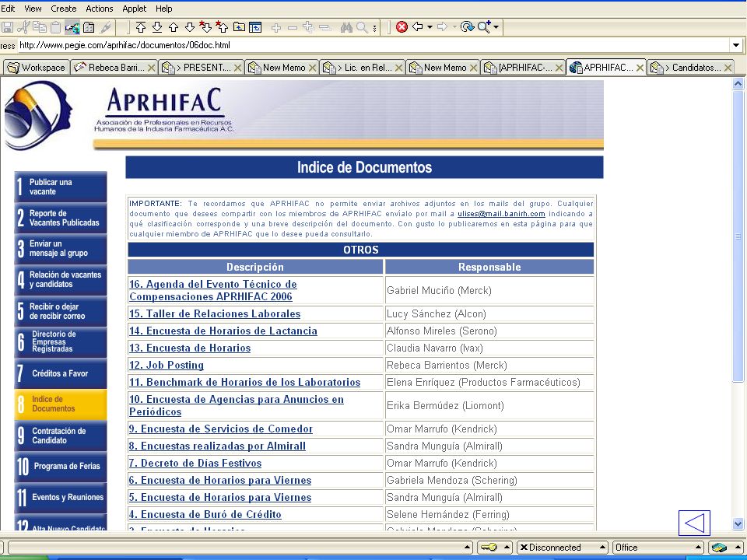Open the 12. Job Posting link

[x=167, y=366]
